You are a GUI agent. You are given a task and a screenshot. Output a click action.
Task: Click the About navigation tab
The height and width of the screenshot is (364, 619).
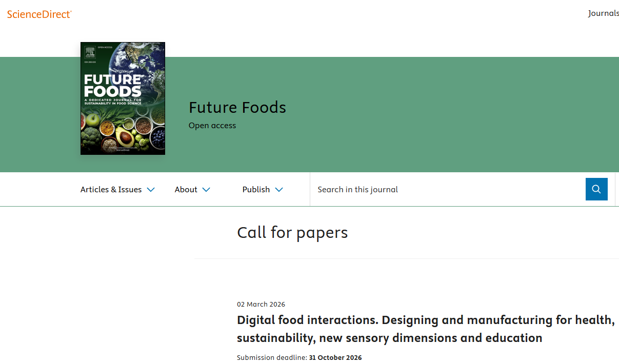(x=186, y=189)
